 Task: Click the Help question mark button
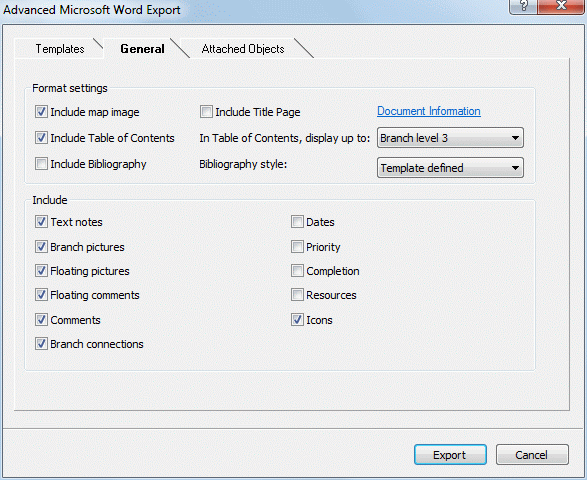[x=523, y=6]
